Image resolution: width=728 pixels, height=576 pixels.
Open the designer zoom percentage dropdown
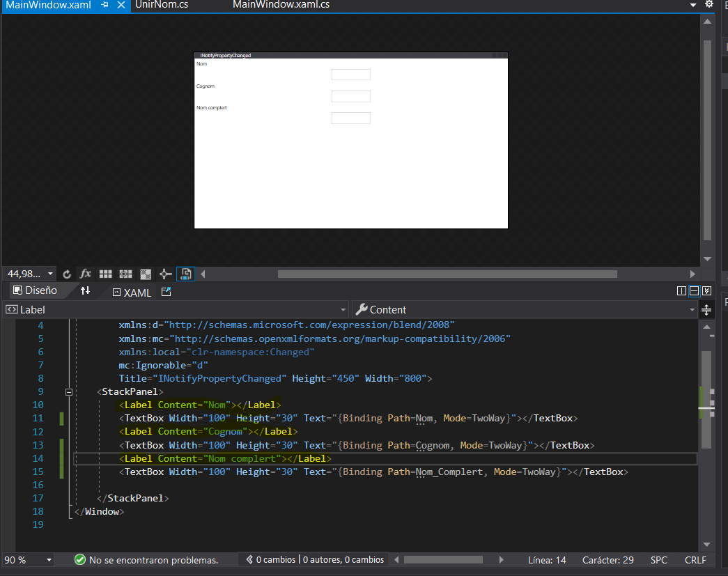coord(50,274)
